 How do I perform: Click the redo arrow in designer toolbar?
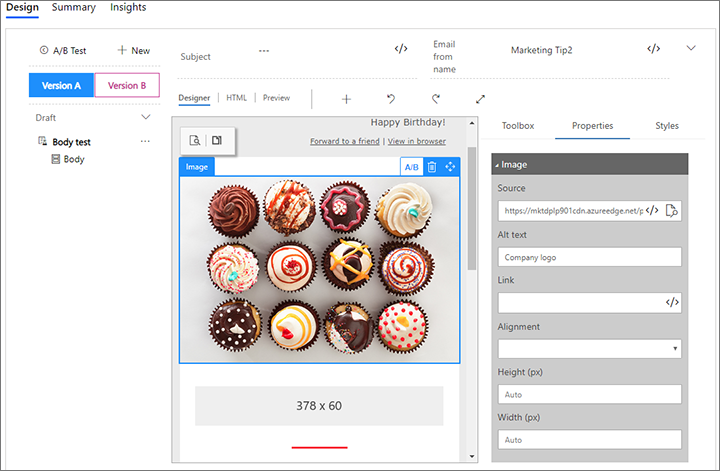[x=436, y=99]
